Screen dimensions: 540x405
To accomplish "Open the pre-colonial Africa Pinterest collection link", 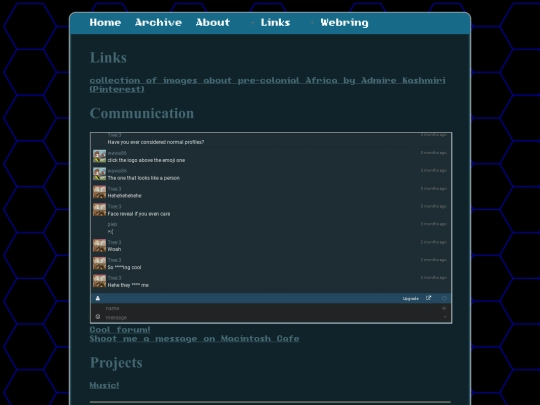I will pos(268,85).
